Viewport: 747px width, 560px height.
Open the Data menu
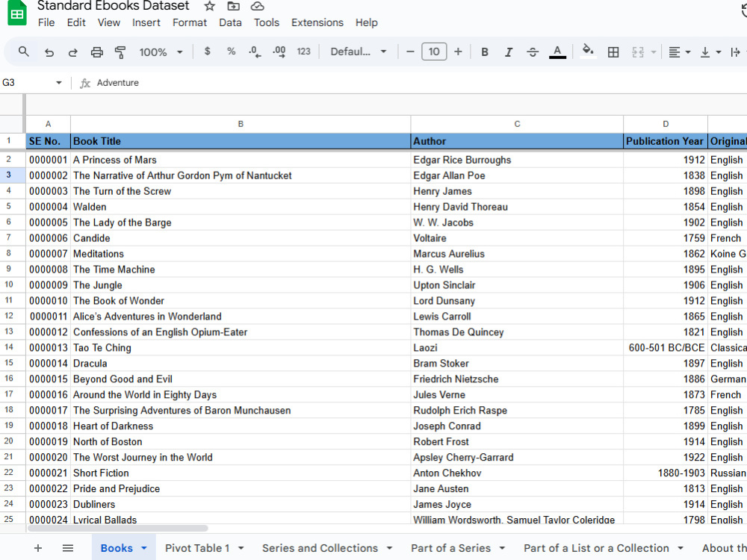[x=230, y=22]
